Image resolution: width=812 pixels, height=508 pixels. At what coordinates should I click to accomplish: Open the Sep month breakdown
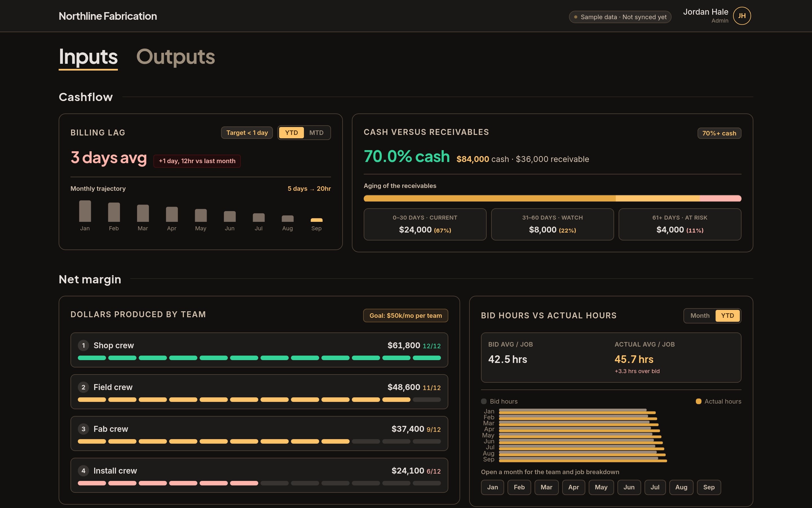point(709,487)
